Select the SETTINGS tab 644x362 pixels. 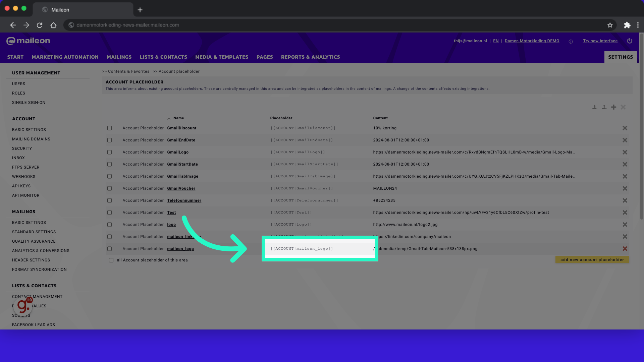coord(621,57)
